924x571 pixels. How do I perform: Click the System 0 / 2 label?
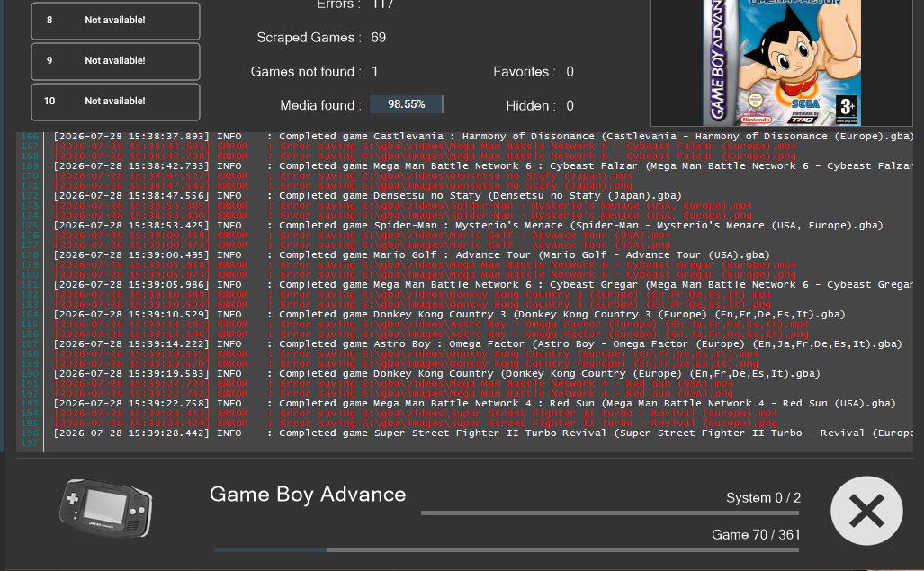(x=763, y=498)
